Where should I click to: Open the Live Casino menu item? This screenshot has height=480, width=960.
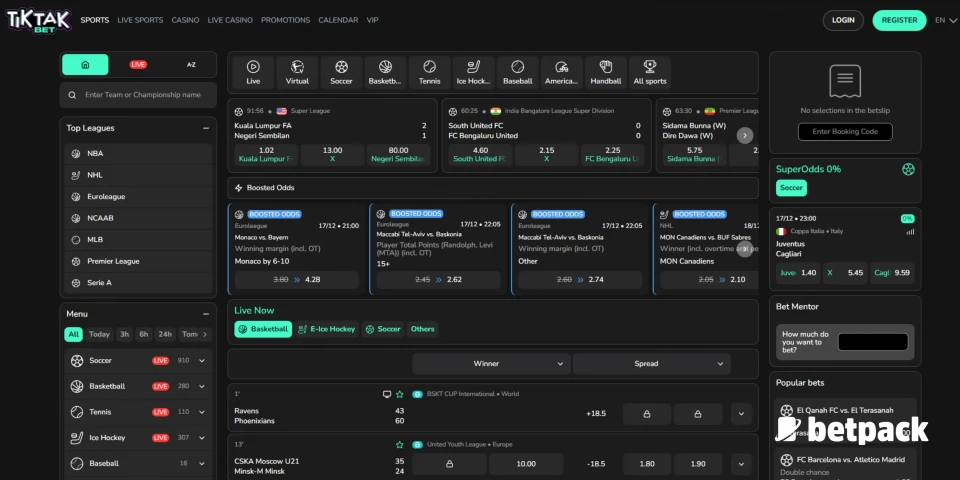[x=230, y=20]
